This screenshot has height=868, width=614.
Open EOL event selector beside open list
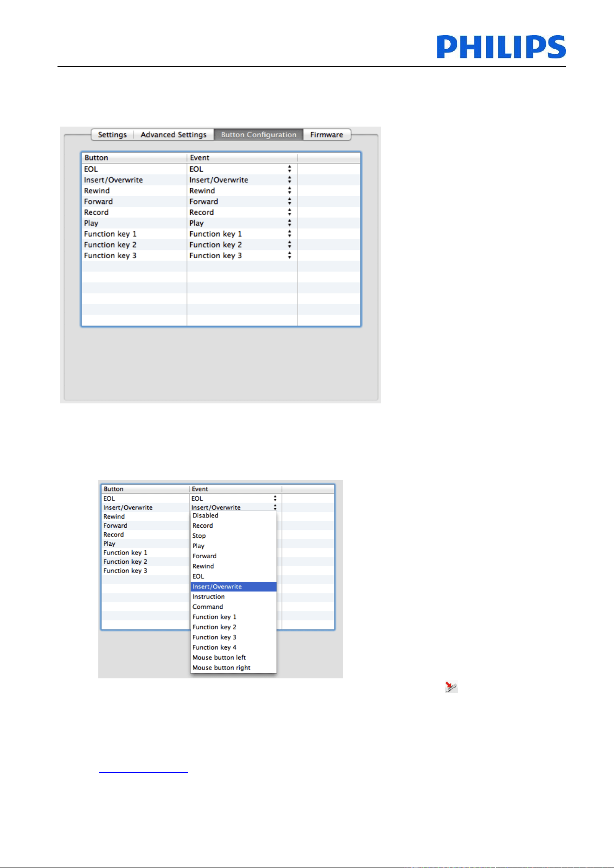click(275, 498)
